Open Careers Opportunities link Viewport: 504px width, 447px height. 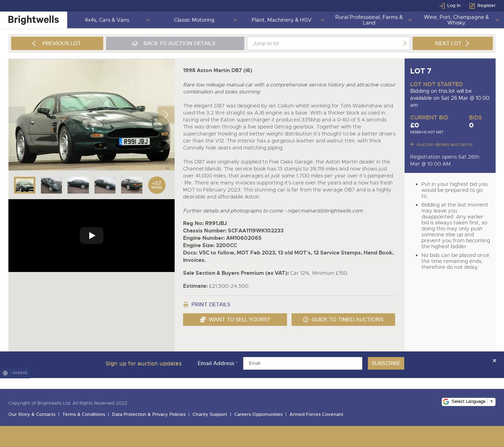258,414
